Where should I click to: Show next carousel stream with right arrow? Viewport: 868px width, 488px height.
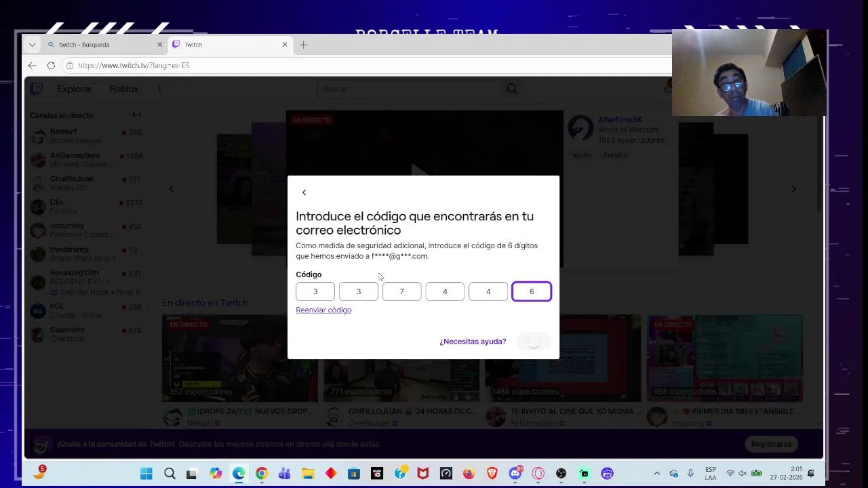tap(793, 189)
